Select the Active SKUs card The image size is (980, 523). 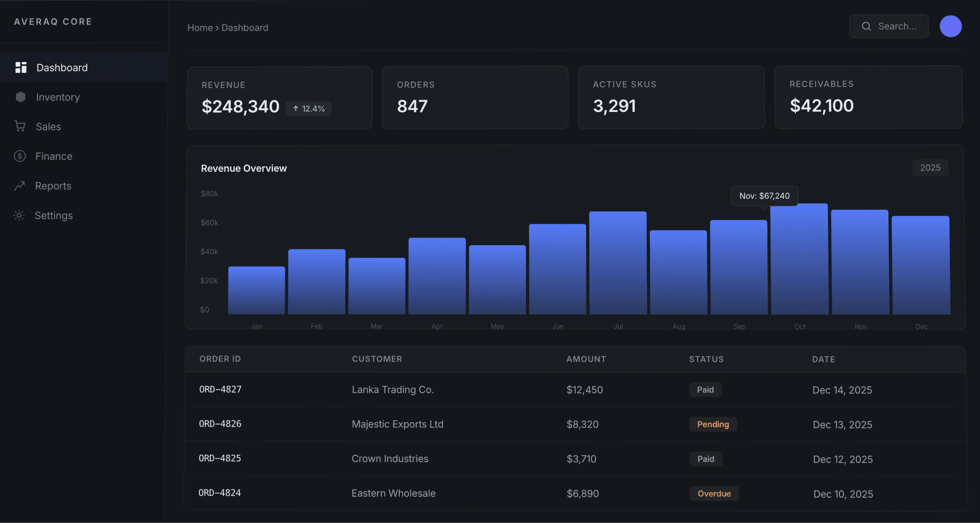tap(671, 97)
